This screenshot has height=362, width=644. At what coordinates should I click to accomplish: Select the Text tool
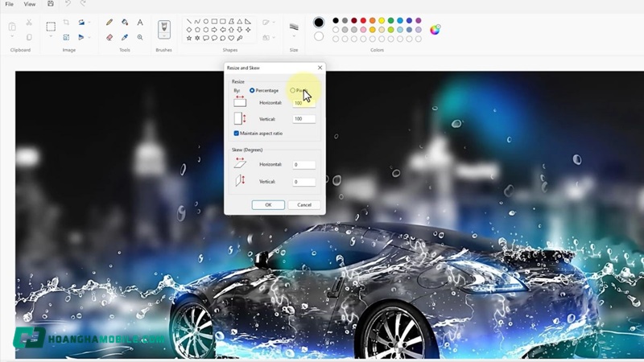point(140,23)
